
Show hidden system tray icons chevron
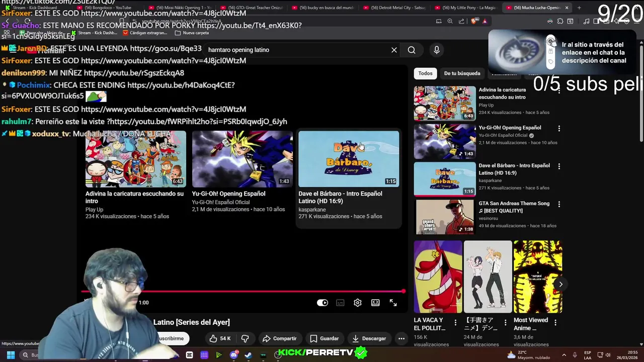pos(563,355)
